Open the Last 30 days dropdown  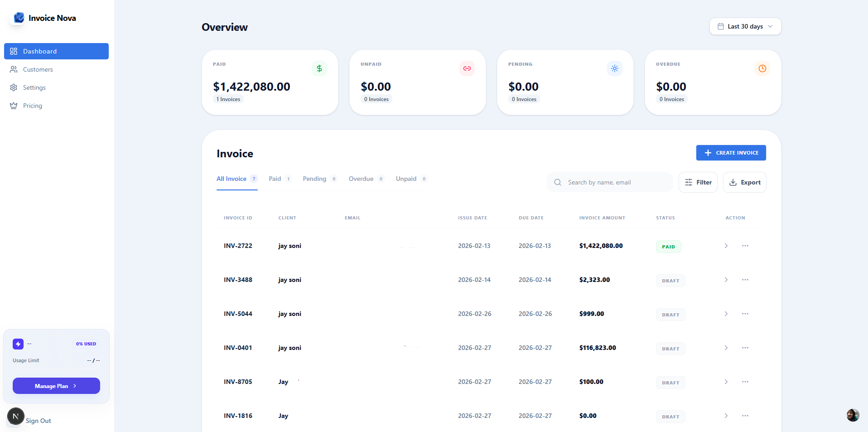tap(745, 26)
